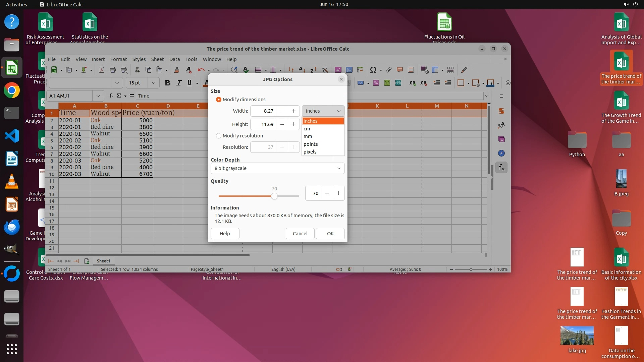Open the Format menu
Viewport: 644px width, 362px height.
(118, 59)
